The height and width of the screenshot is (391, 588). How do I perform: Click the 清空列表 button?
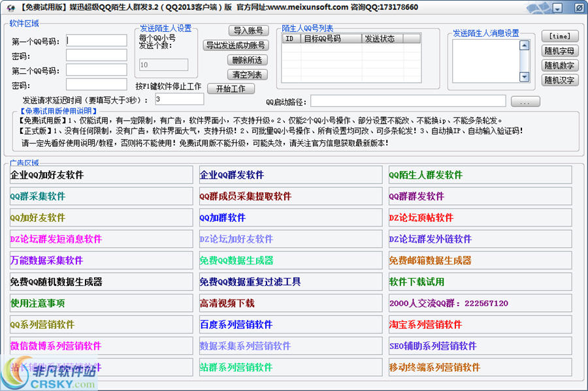[x=247, y=74]
